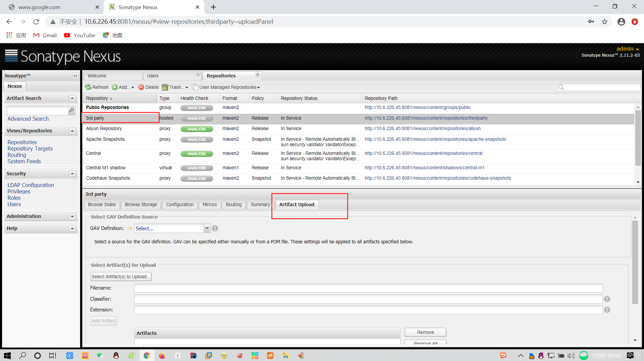The height and width of the screenshot is (361, 644).
Task: Open Repositories link in sidebar
Action: 22,142
